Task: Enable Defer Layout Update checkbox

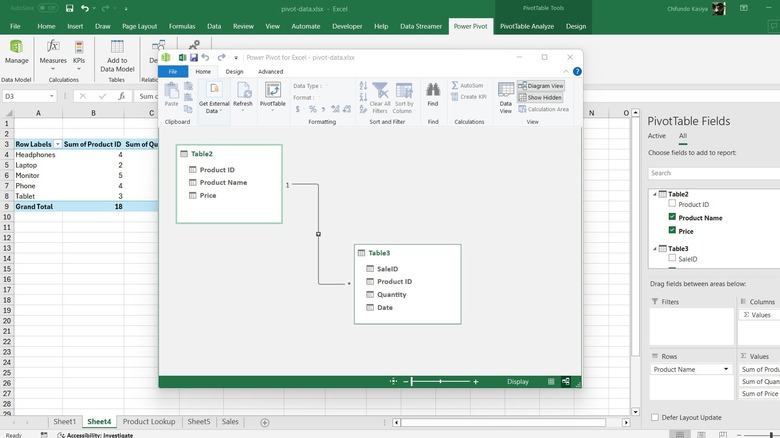Action: tap(655, 417)
